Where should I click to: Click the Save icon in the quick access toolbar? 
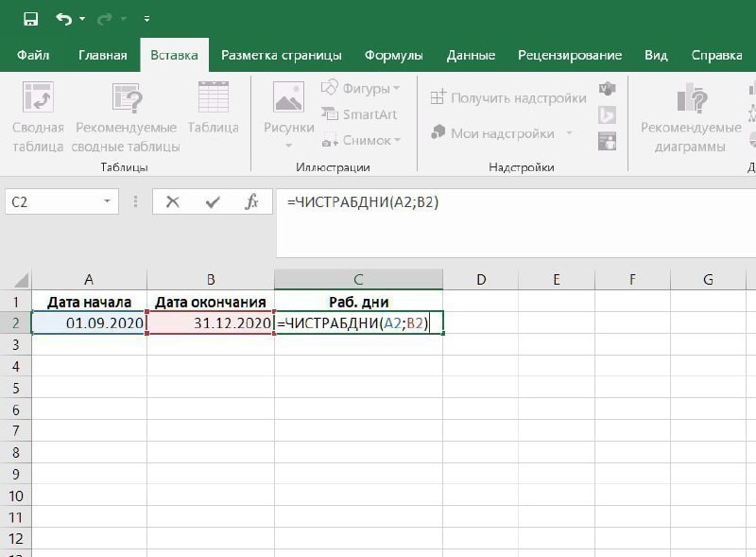(31, 19)
